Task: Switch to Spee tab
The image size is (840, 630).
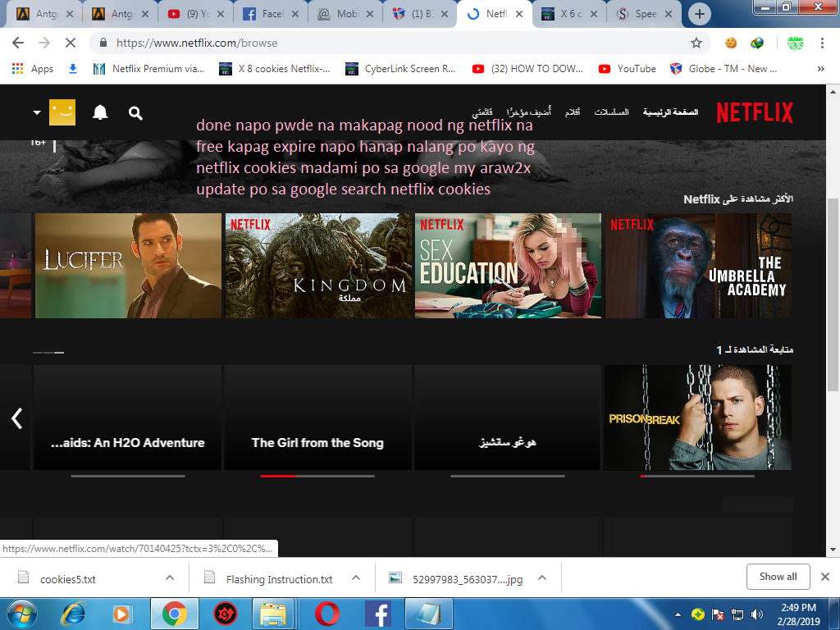Action: pos(644,14)
